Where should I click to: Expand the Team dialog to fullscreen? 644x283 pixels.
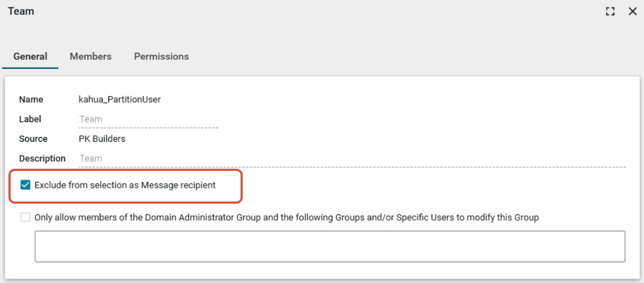[610, 12]
